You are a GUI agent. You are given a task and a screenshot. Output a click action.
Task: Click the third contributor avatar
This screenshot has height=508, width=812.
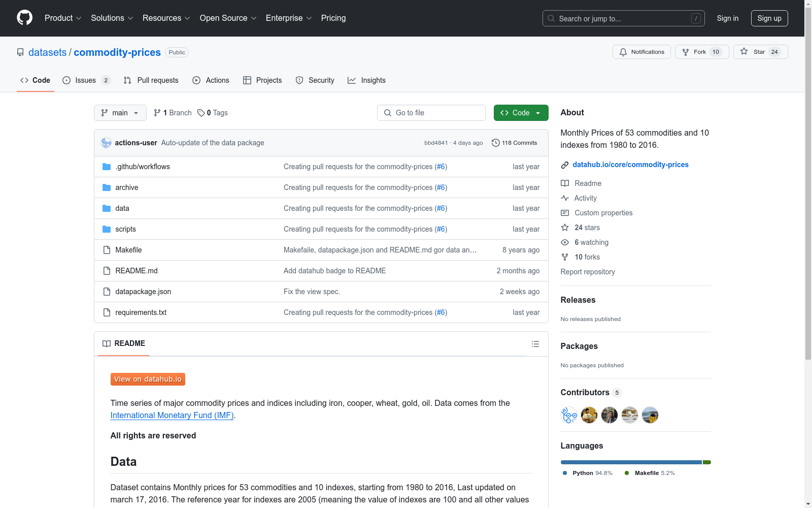(x=610, y=415)
